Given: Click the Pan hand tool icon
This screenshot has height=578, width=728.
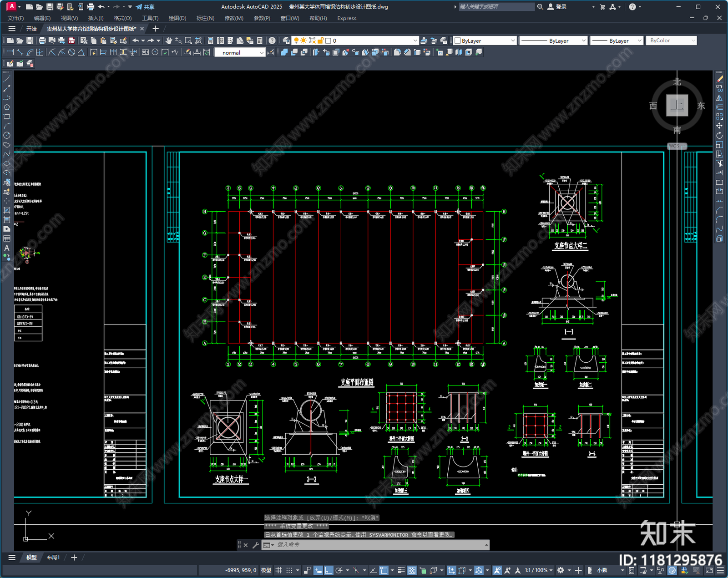Looking at the screenshot, I should tap(169, 41).
